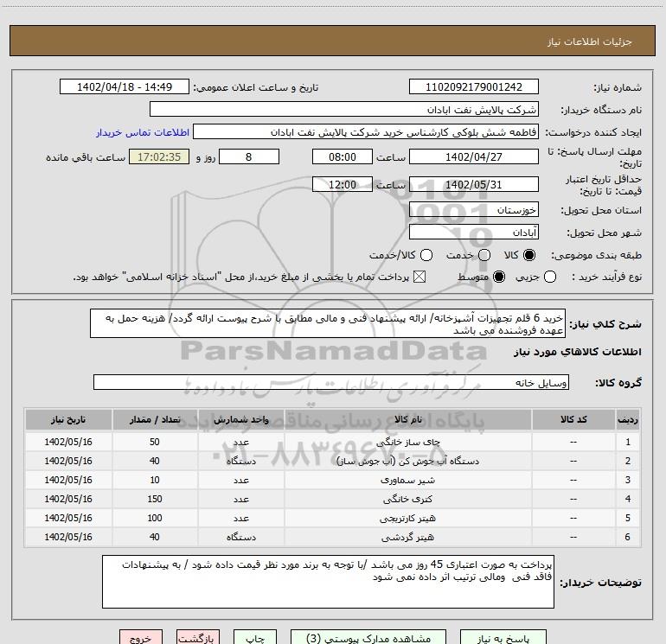Click the تاریخ نیاز column header
Viewport: 666px width, 644px height.
point(67,419)
